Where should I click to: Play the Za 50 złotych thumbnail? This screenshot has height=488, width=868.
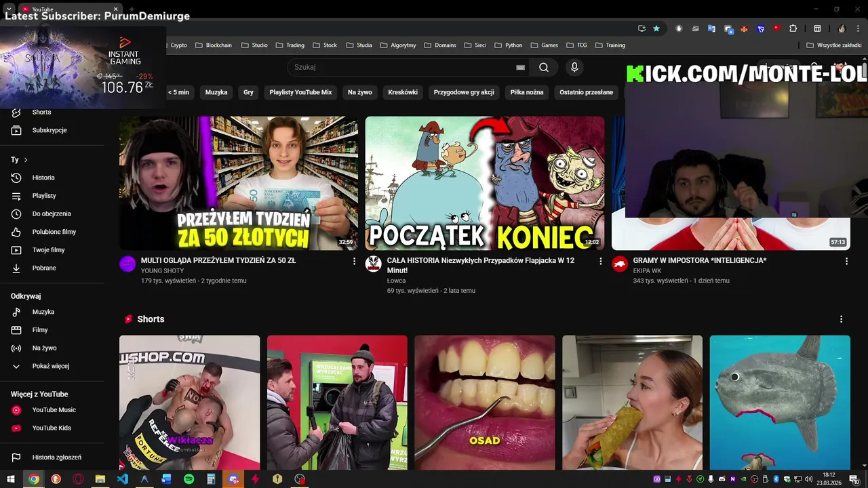pos(239,183)
